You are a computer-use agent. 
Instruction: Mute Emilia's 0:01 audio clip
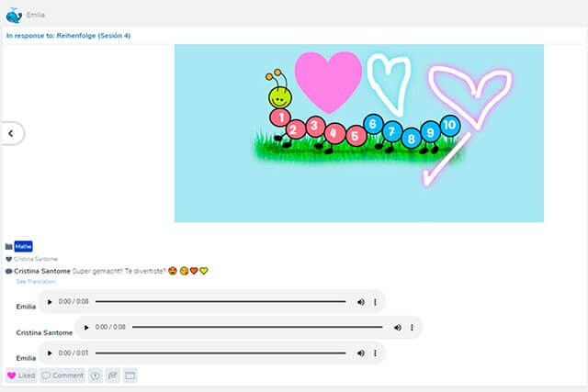(x=360, y=353)
